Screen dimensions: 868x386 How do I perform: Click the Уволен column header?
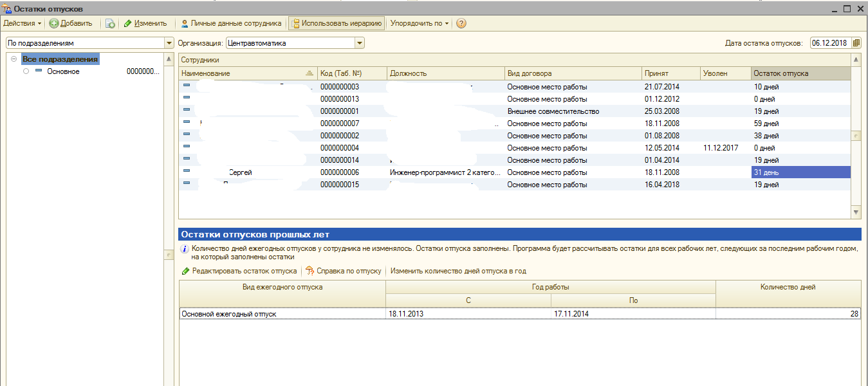(x=726, y=73)
